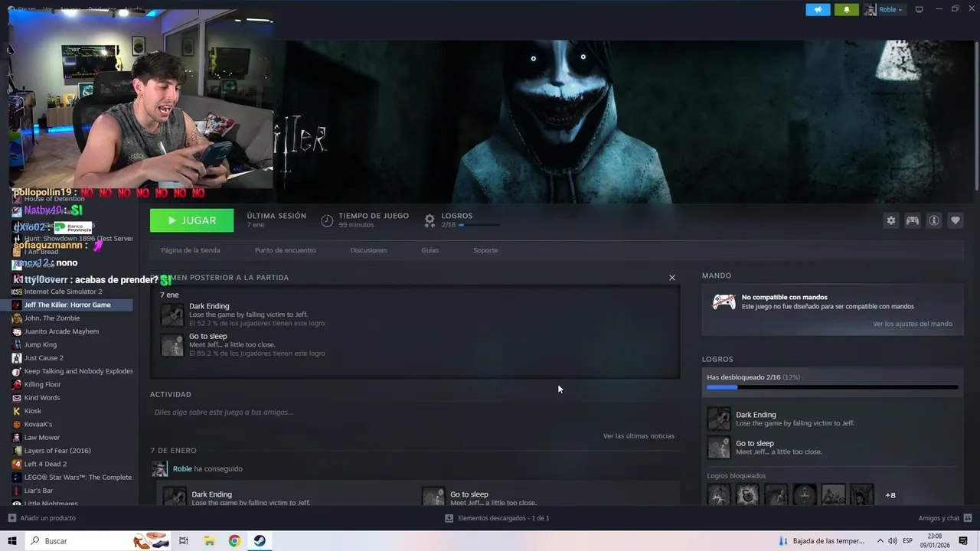The width and height of the screenshot is (980, 551).
Task: Click the LOGROS progress bar under header
Action: tap(479, 225)
